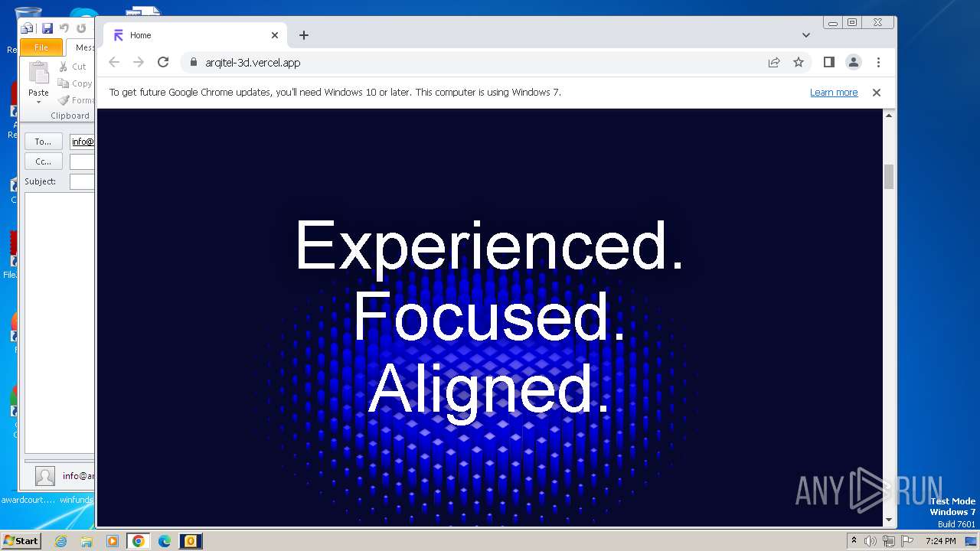Expand the tab search chevron
980x551 pixels.
[806, 35]
